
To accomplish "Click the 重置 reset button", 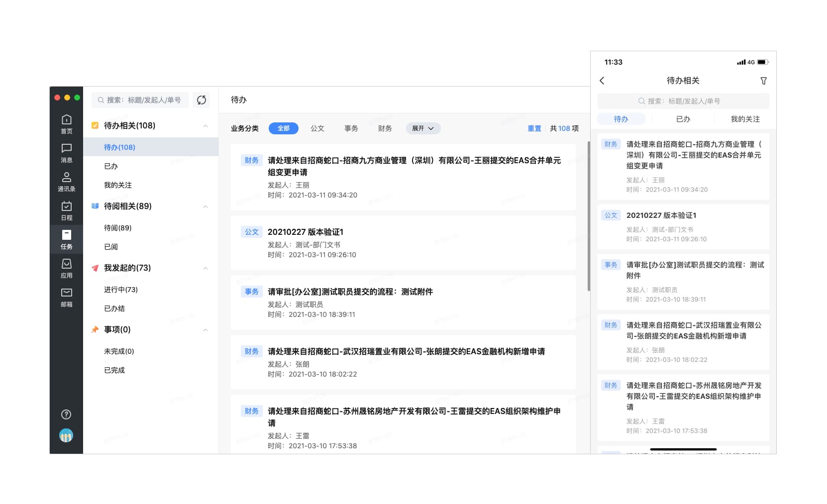I will pyautogui.click(x=534, y=128).
